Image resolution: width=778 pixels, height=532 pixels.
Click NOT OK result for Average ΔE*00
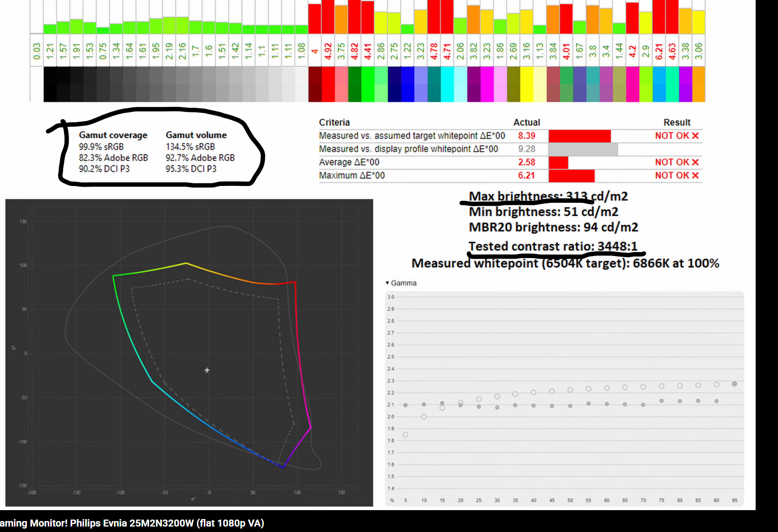677,162
